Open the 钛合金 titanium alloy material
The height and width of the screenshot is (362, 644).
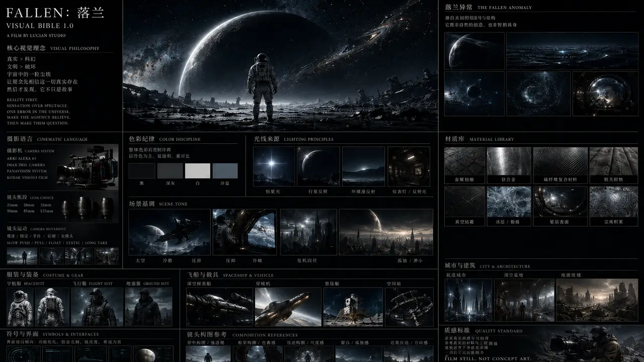tap(509, 161)
